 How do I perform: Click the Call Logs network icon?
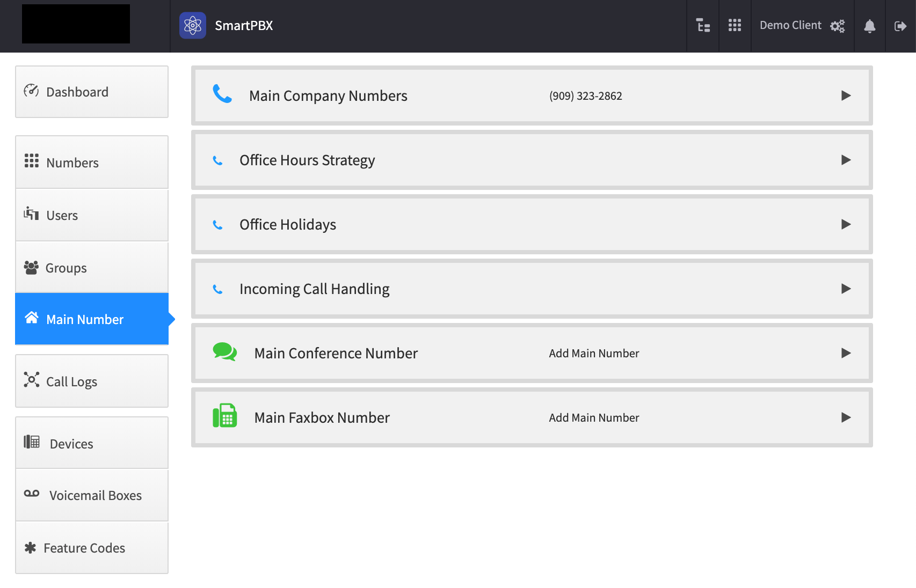[32, 380]
